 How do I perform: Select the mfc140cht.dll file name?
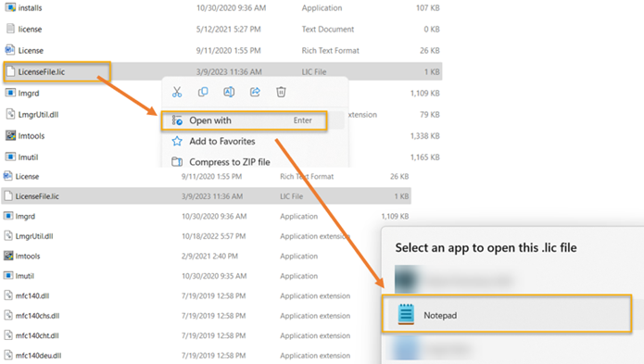coord(37,335)
